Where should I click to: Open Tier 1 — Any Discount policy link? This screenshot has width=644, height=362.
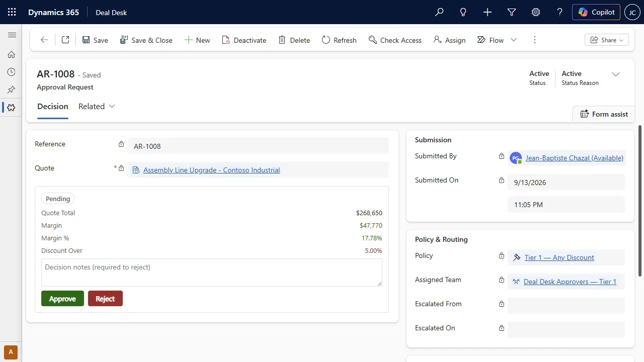559,257
